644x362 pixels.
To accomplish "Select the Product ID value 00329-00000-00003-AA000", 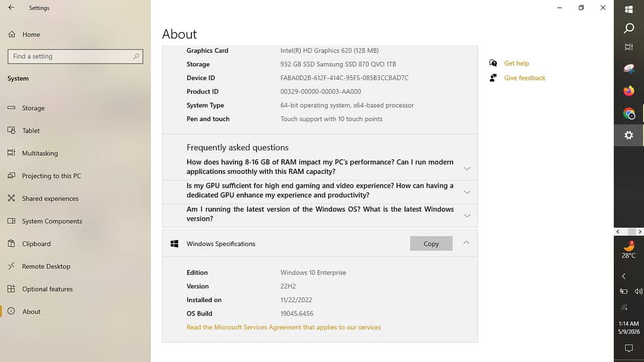I will [x=320, y=92].
